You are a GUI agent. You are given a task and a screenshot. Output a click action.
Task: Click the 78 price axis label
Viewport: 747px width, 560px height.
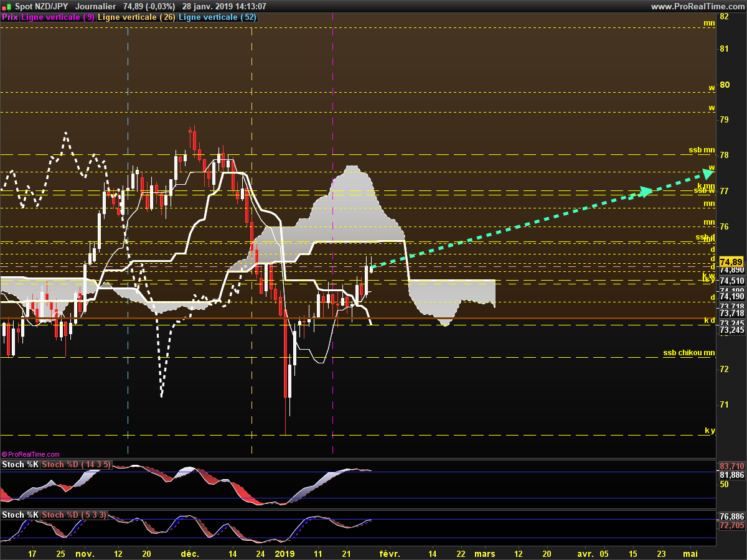(724, 155)
